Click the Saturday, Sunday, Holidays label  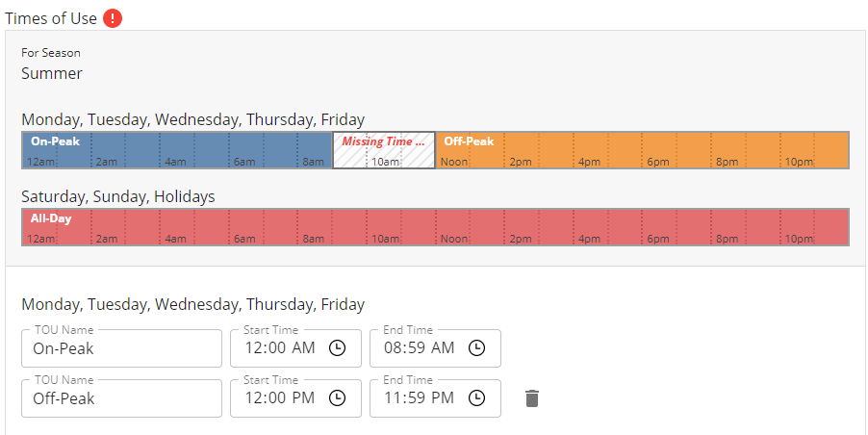(x=118, y=196)
